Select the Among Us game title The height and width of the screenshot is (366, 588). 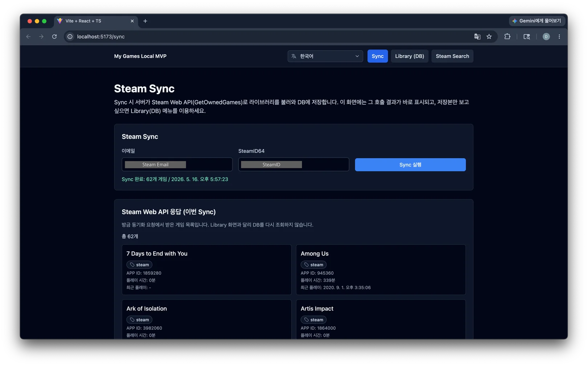(x=314, y=254)
